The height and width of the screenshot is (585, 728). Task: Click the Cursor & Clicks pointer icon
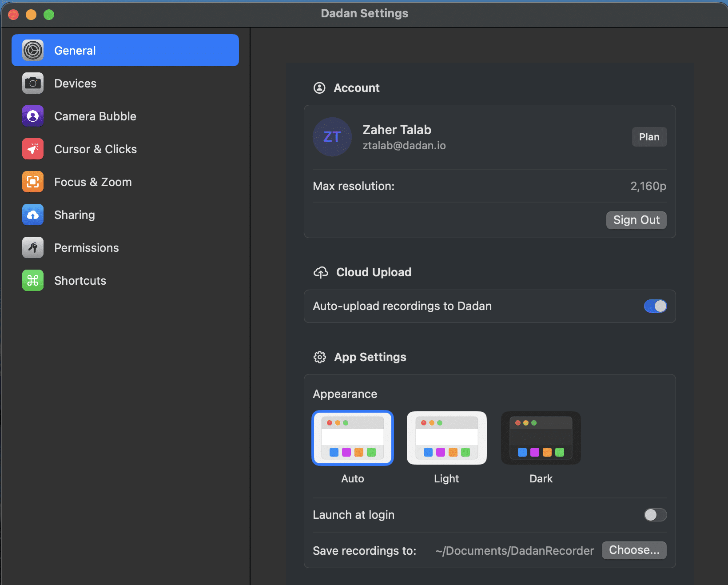click(32, 149)
